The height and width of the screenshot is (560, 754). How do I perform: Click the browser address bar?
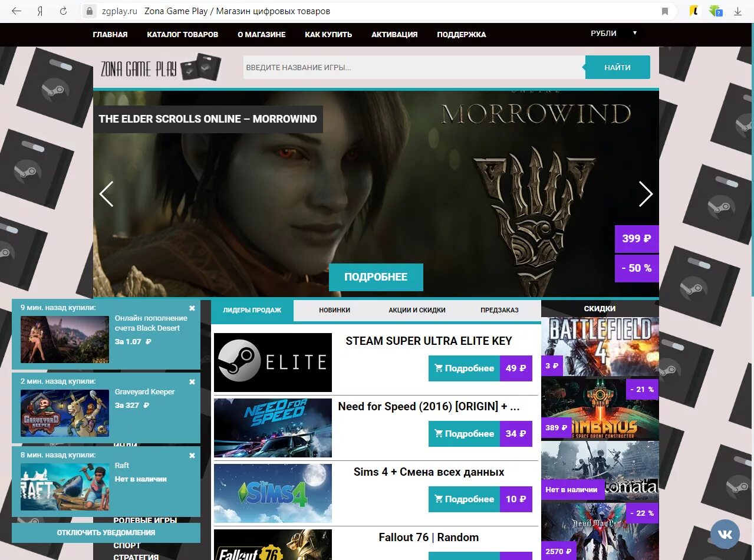click(377, 11)
